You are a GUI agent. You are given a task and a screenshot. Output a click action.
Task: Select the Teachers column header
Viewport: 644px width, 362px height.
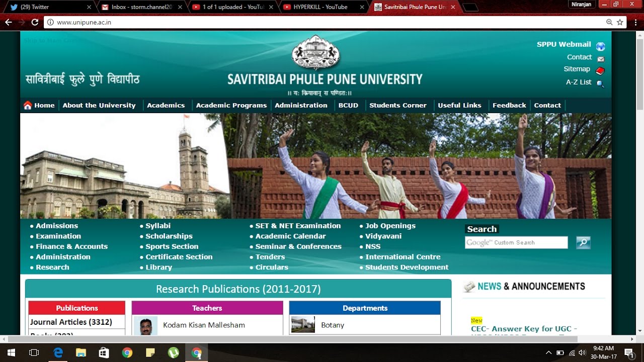point(207,308)
